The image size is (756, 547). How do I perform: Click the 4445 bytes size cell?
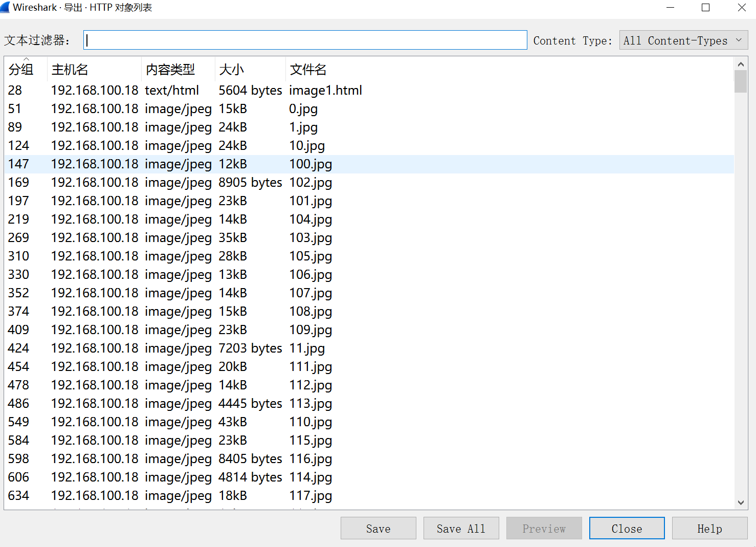250,404
